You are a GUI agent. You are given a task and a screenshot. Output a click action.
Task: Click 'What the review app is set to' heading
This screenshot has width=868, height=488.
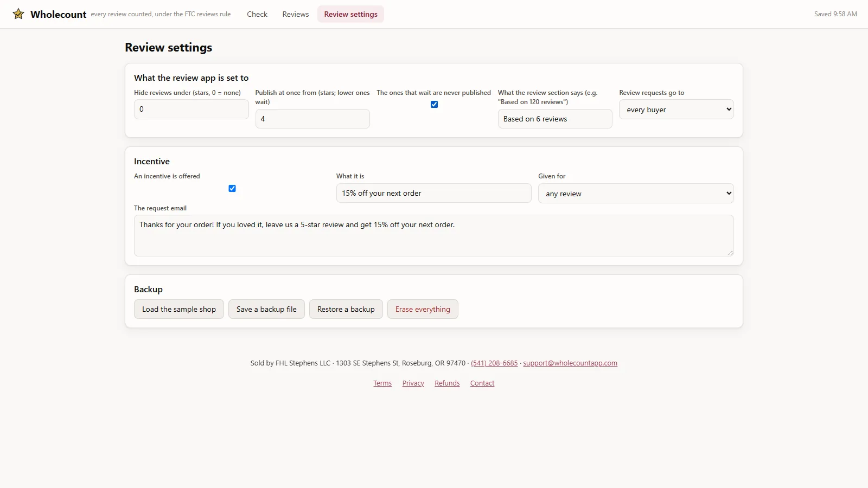point(192,78)
